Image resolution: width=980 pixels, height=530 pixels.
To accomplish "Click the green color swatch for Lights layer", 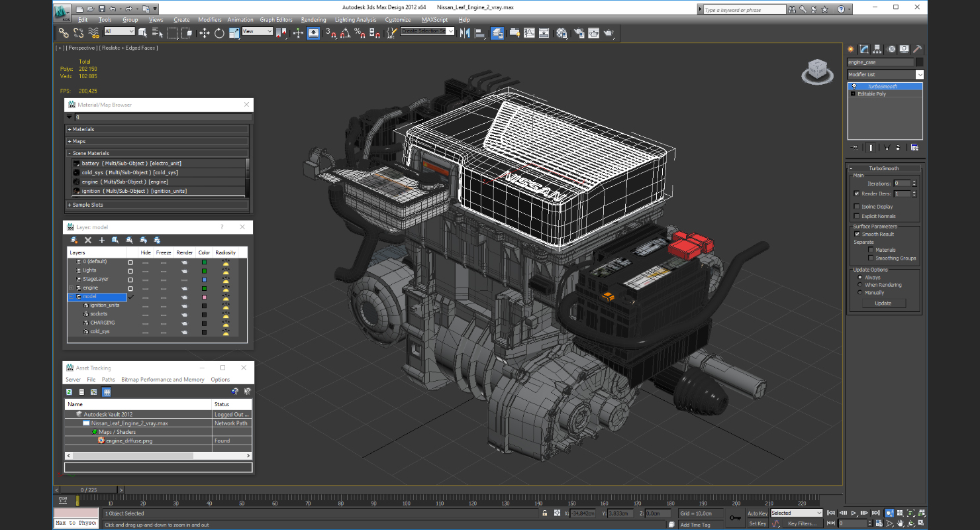I will [204, 270].
